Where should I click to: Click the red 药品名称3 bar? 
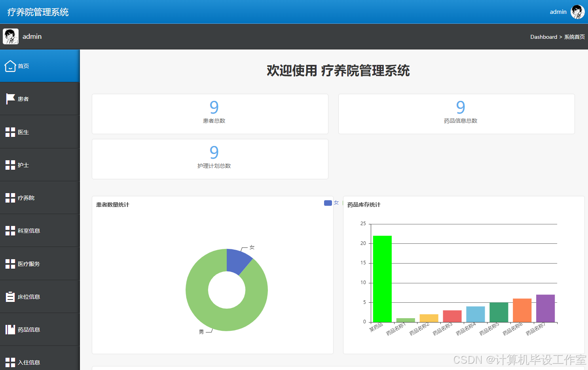click(x=452, y=316)
